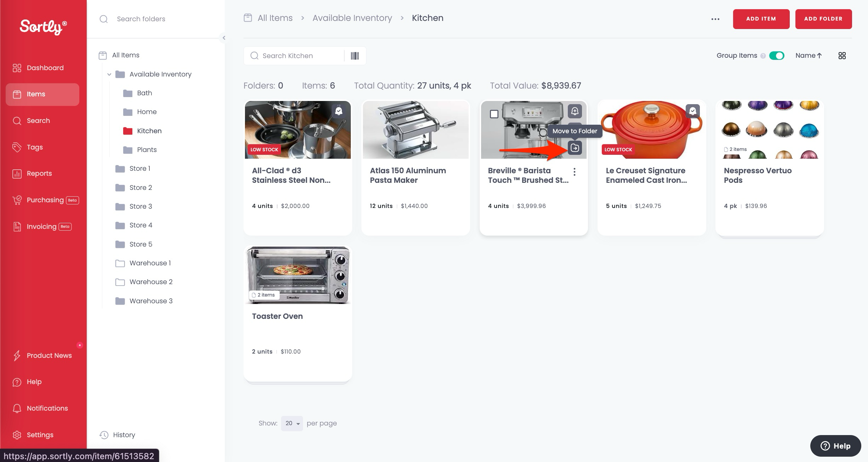868x462 pixels.
Task: Open the Bath folder
Action: (137, 93)
